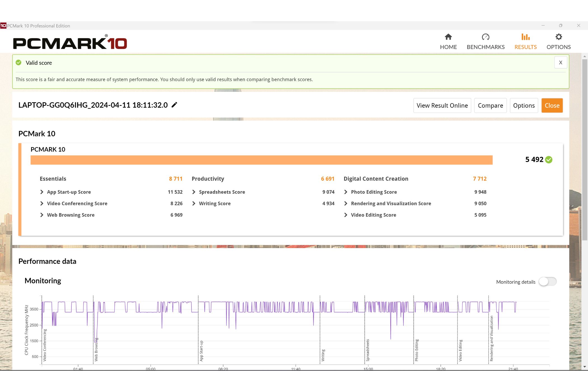Screen dimensions: 588x392
Task: Click the Benchmarks gauge icon
Action: (486, 37)
